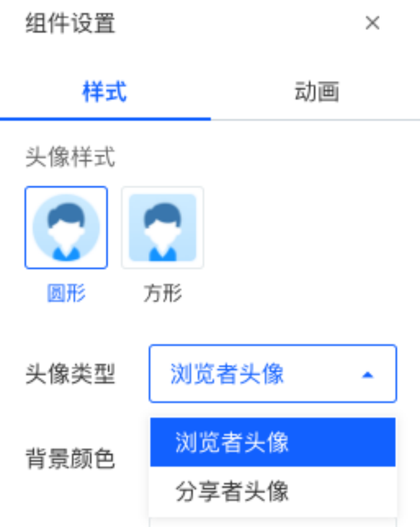The image size is (420, 527).
Task: Click the gray tab underline beneath 动画
Action: pos(316,120)
